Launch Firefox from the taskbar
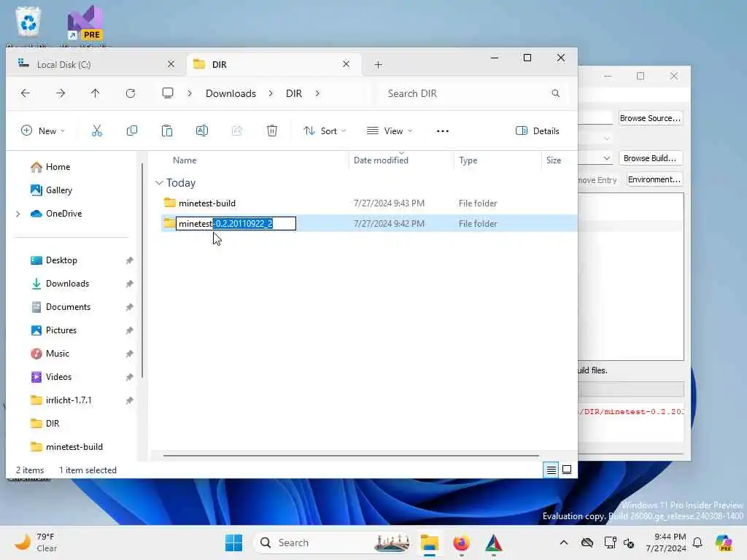Image resolution: width=747 pixels, height=560 pixels. [461, 542]
